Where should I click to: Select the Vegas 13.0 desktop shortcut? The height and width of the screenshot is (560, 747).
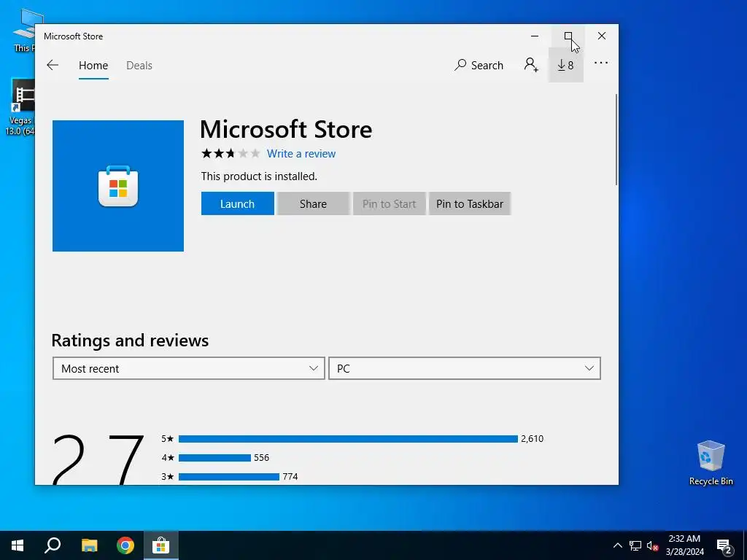pyautogui.click(x=20, y=108)
